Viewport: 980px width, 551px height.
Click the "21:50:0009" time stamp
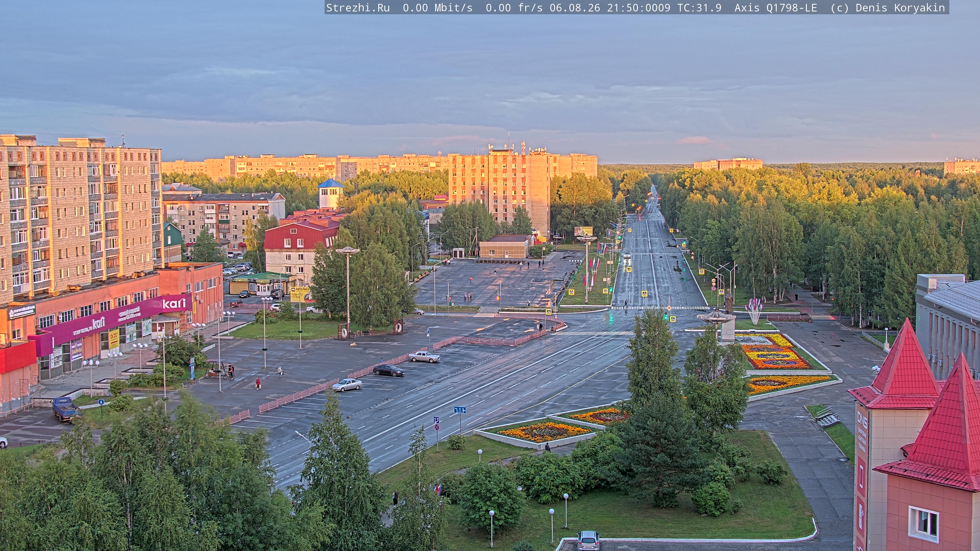(639, 8)
